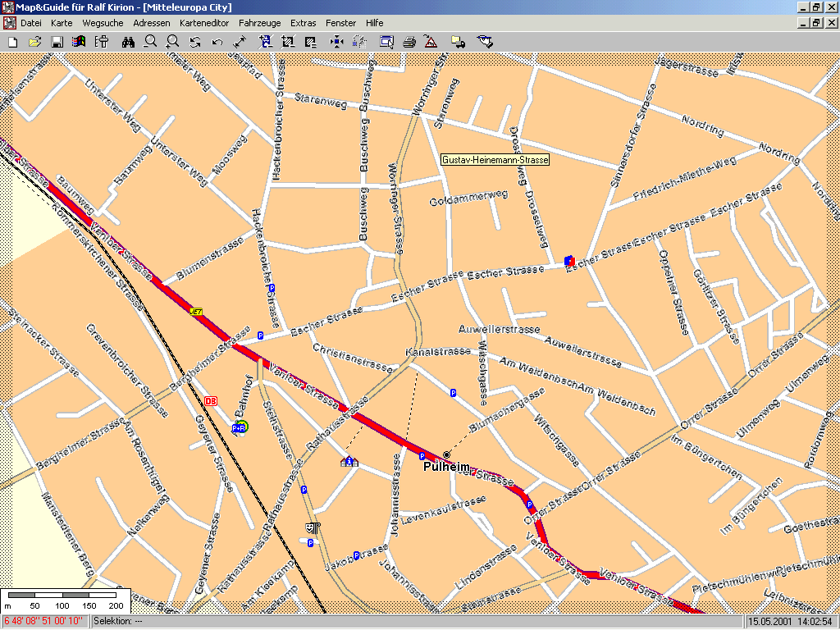Open the Hilfe menu
Viewport: 840px width, 630px height.
(x=374, y=23)
